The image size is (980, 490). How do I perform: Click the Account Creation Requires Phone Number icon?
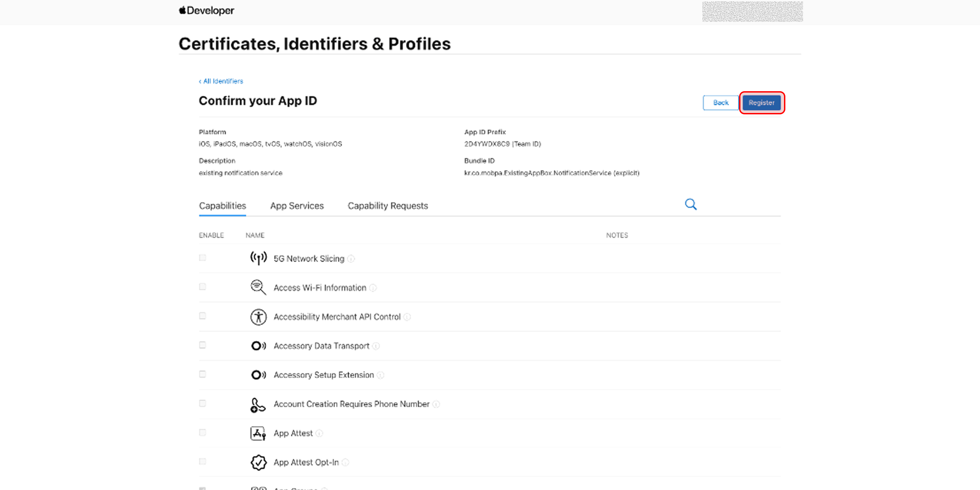coord(258,405)
